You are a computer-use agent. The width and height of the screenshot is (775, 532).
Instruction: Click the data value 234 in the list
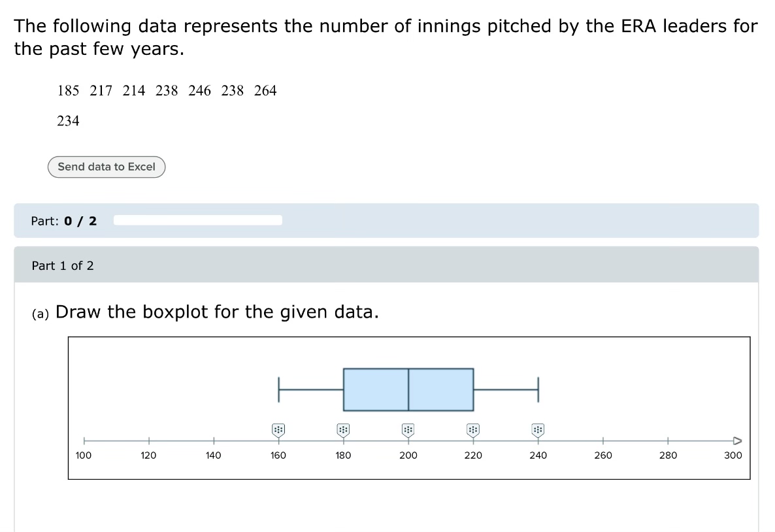click(x=67, y=120)
